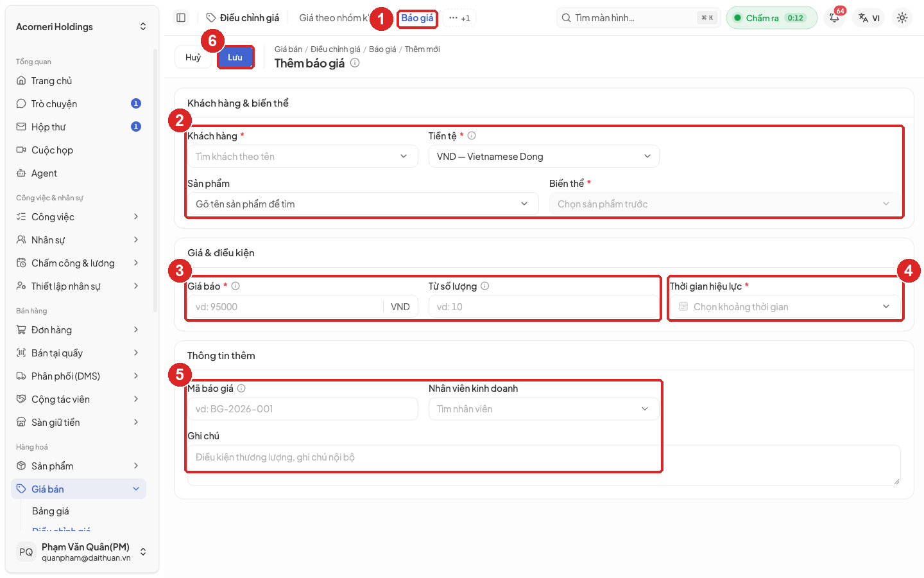Viewport: 924px width, 578px height.
Task: Expand Đơn hàng sidebar menu
Action: [x=78, y=330]
